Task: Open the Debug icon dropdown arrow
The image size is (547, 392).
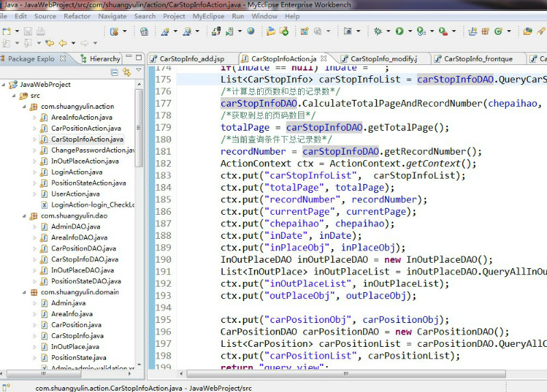Action: click(388, 31)
